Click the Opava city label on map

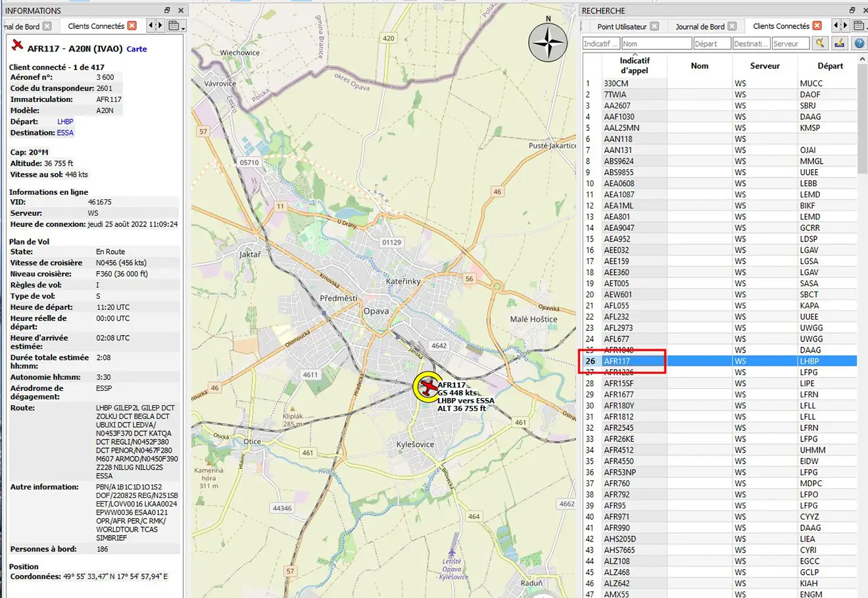pos(376,311)
